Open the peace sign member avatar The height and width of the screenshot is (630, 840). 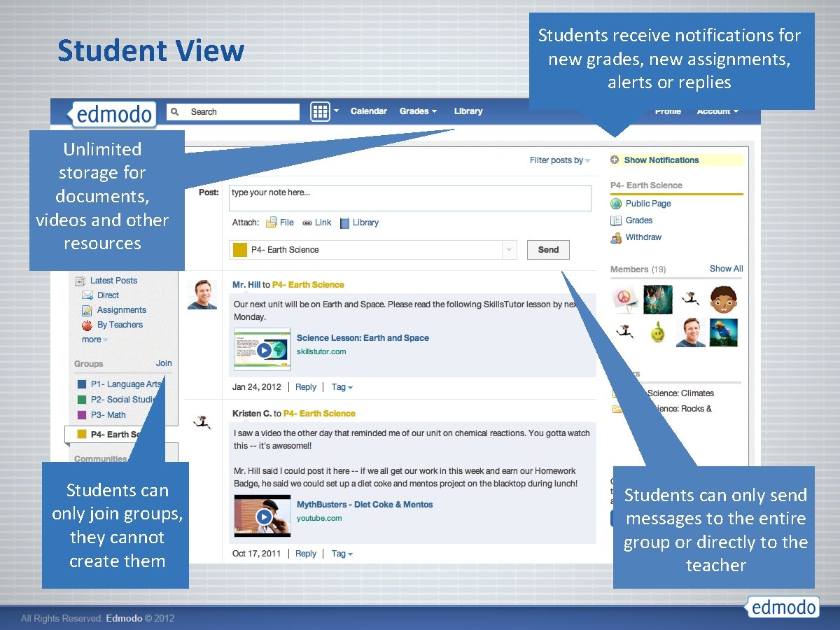point(624,300)
